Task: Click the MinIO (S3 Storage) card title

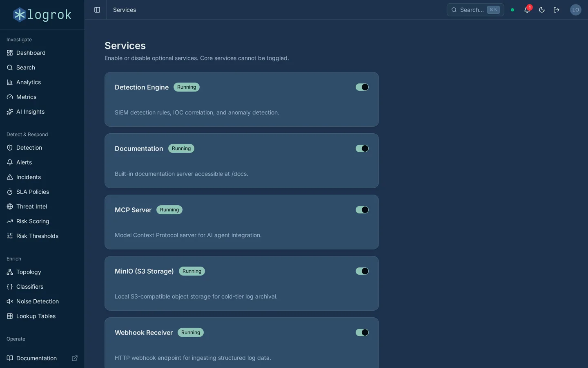Action: pyautogui.click(x=144, y=271)
